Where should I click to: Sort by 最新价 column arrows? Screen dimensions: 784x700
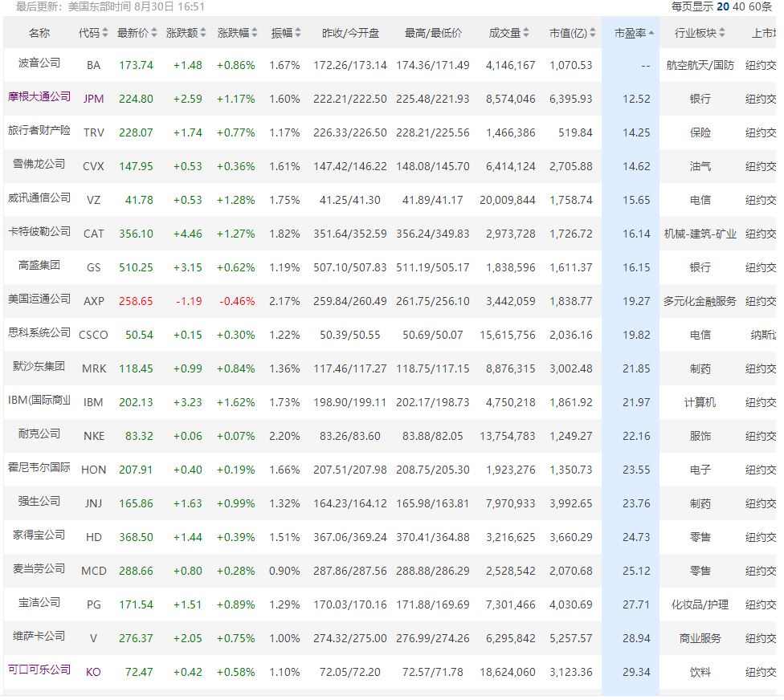[154, 33]
